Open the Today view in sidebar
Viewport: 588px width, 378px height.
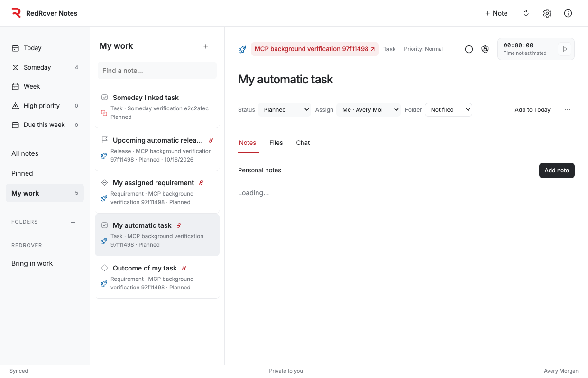click(x=45, y=48)
